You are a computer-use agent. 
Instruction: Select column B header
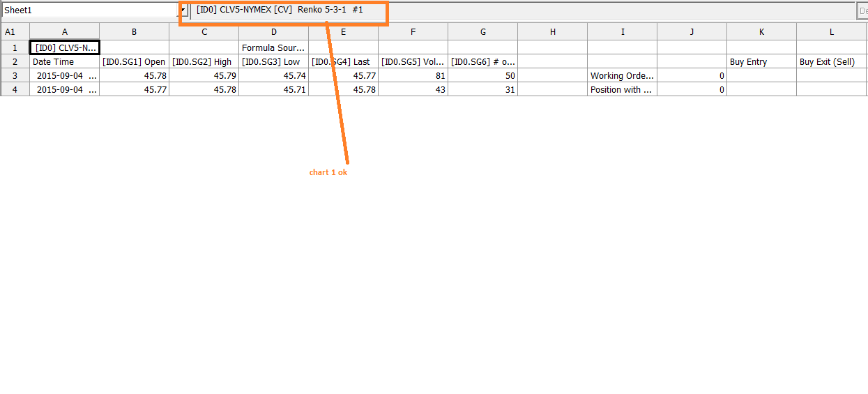135,32
